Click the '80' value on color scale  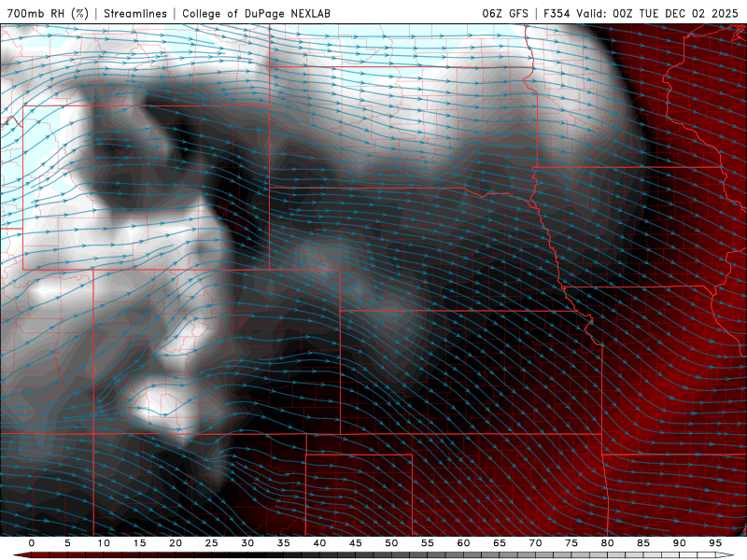point(607,543)
